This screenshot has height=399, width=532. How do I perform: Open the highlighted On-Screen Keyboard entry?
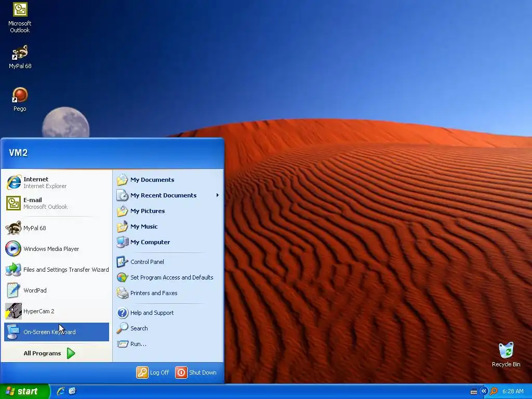(x=57, y=332)
